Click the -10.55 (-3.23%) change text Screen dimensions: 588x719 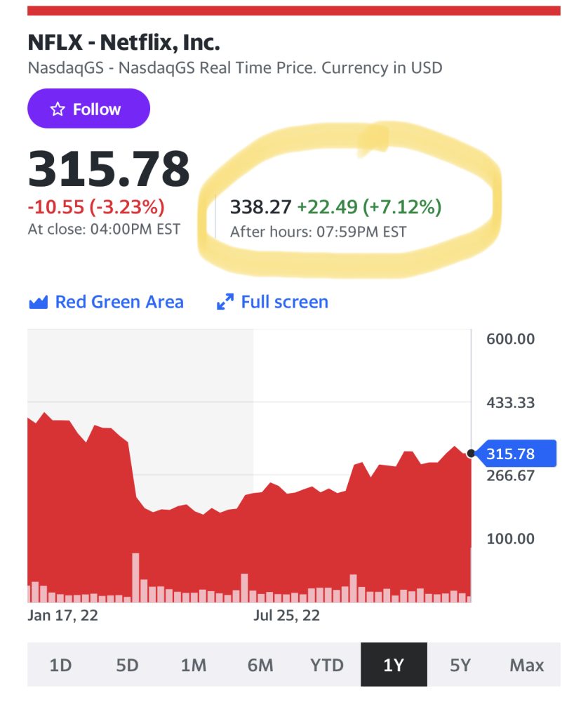pos(96,207)
